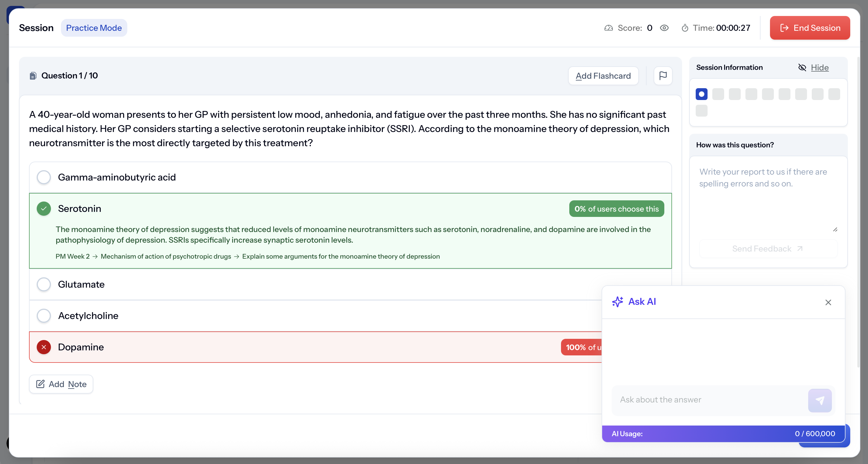Select the Acetylcholine radio option

coord(44,316)
